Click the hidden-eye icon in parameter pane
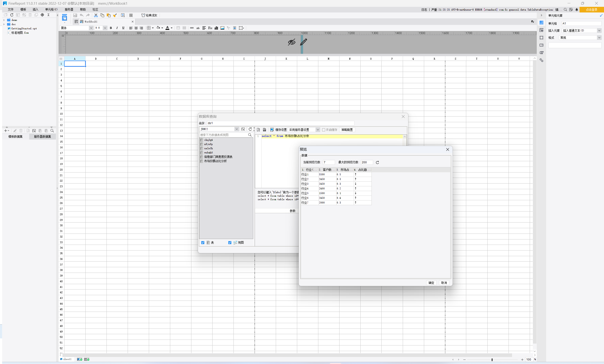The height and width of the screenshot is (364, 604). (292, 42)
